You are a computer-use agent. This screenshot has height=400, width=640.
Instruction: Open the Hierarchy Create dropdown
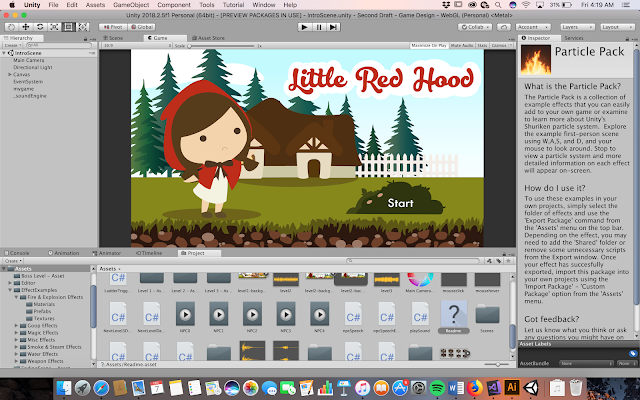(12, 45)
